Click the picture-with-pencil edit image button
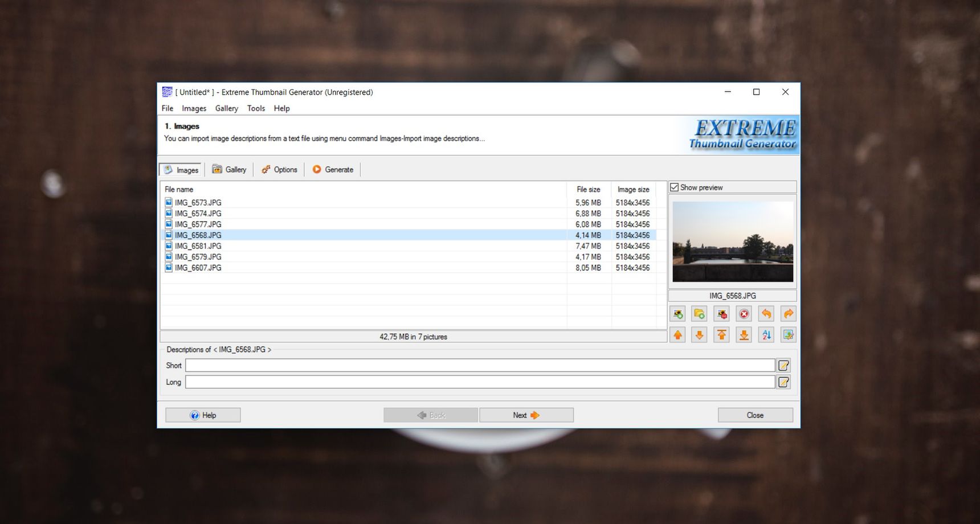This screenshot has height=524, width=980. [789, 335]
